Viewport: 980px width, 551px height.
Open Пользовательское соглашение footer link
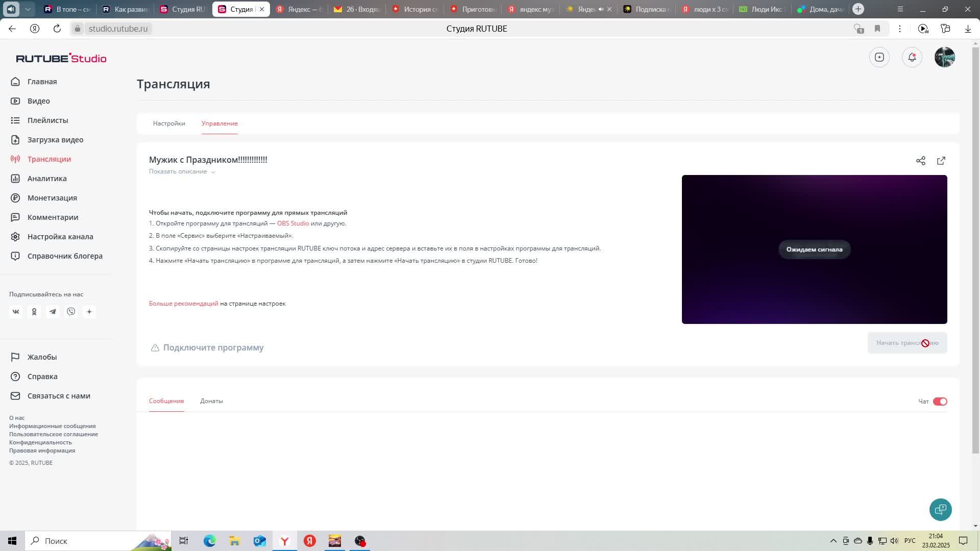coord(54,434)
